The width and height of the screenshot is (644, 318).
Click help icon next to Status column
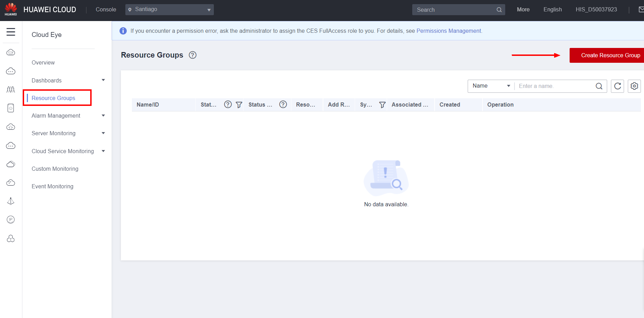[x=283, y=105]
